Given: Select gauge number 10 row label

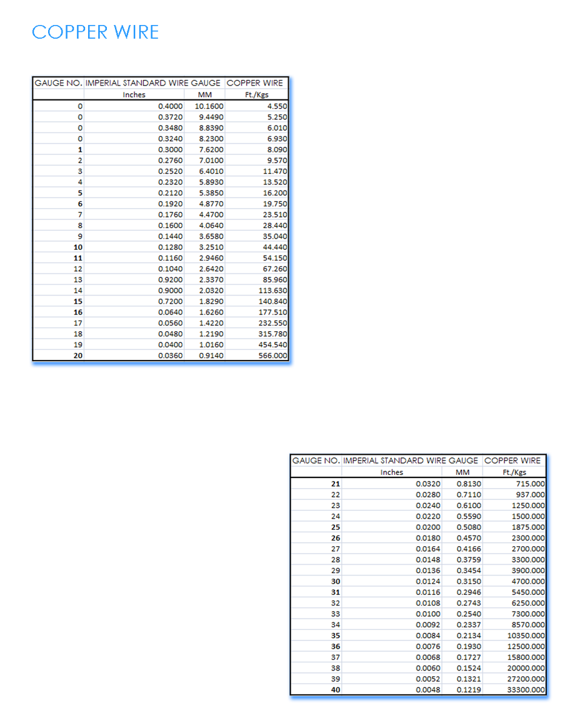Looking at the screenshot, I should (78, 247).
